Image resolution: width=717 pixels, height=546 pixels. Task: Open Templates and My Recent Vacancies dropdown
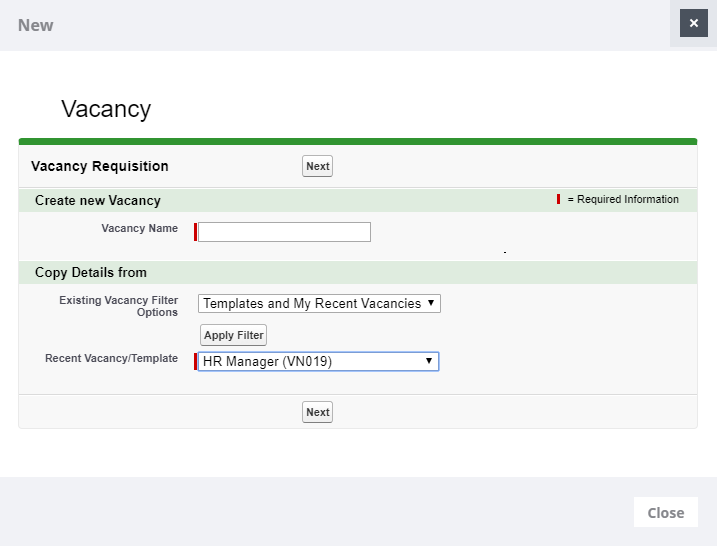(319, 303)
